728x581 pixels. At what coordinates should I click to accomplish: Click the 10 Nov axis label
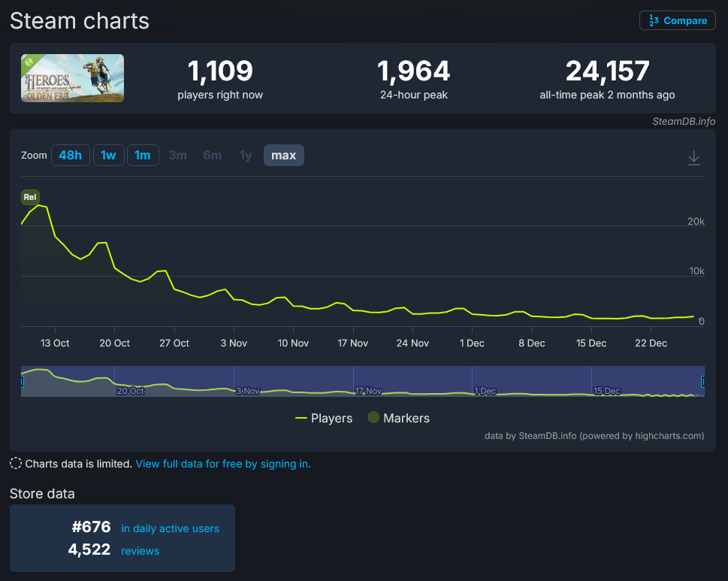[293, 343]
